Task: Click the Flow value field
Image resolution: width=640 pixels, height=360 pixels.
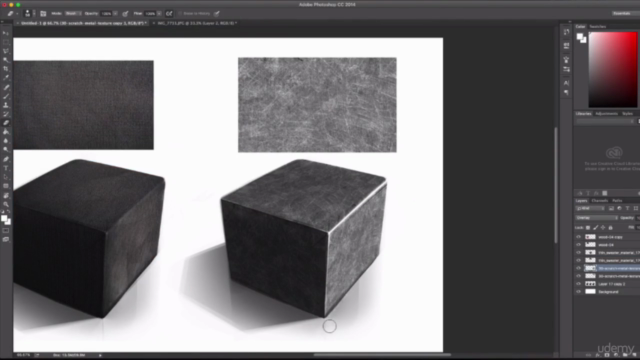Action: pos(150,13)
